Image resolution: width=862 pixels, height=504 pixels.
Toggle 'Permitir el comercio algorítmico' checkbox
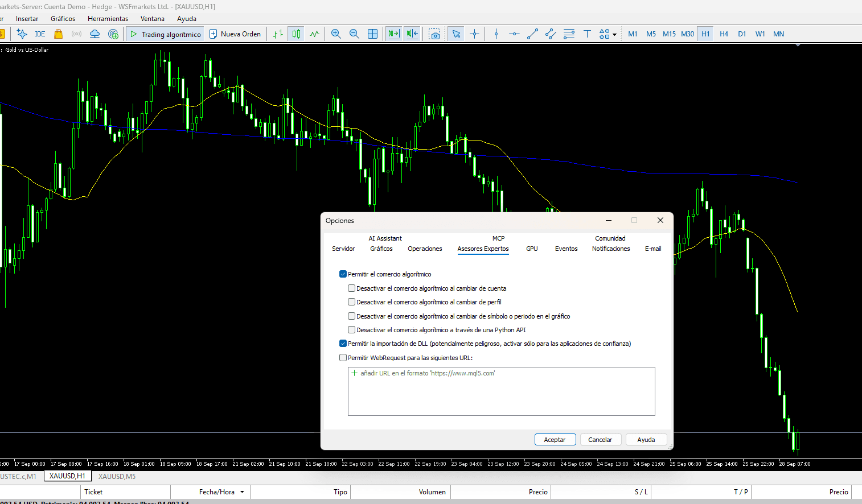343,274
